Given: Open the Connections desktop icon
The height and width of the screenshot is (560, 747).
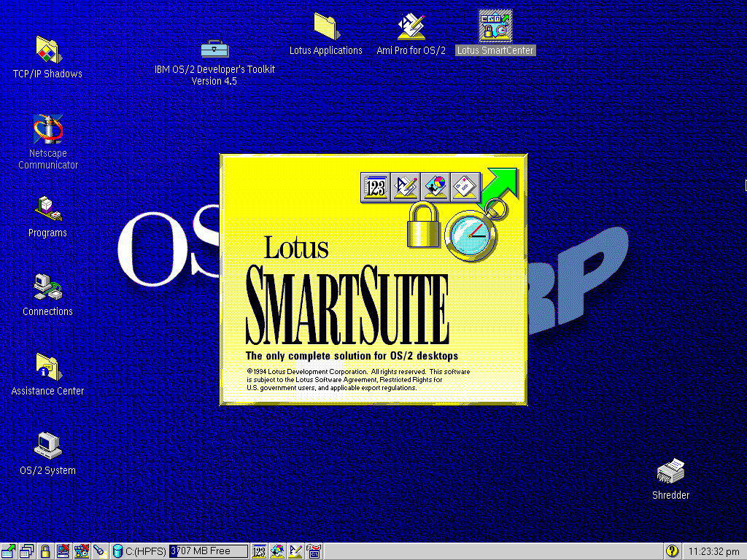Looking at the screenshot, I should click(x=47, y=287).
